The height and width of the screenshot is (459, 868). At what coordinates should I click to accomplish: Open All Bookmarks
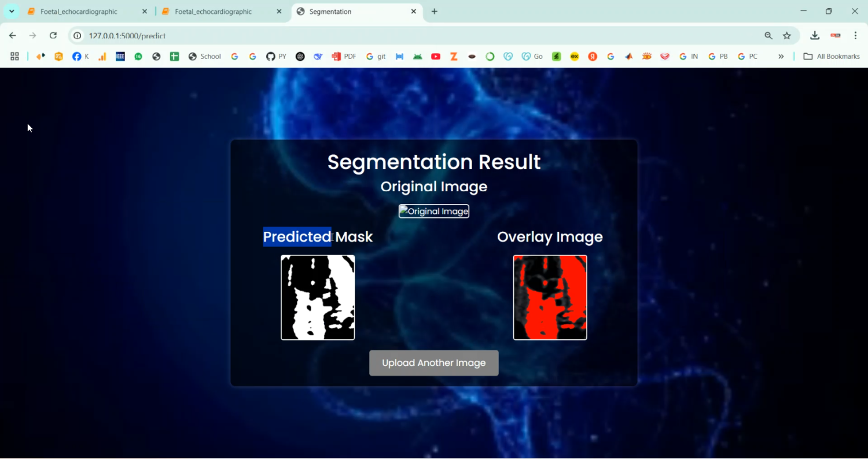(831, 56)
